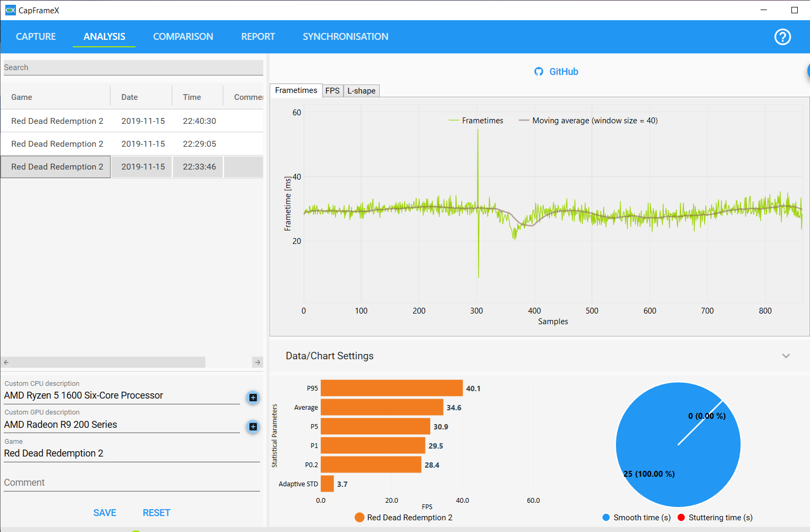This screenshot has width=810, height=532.
Task: Click the Average FPS bar
Action: (382, 407)
